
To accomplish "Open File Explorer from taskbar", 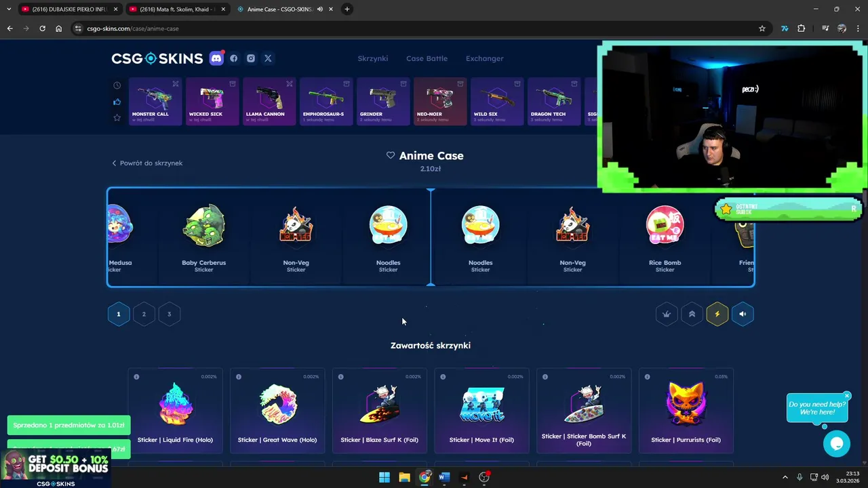I will pos(404,477).
